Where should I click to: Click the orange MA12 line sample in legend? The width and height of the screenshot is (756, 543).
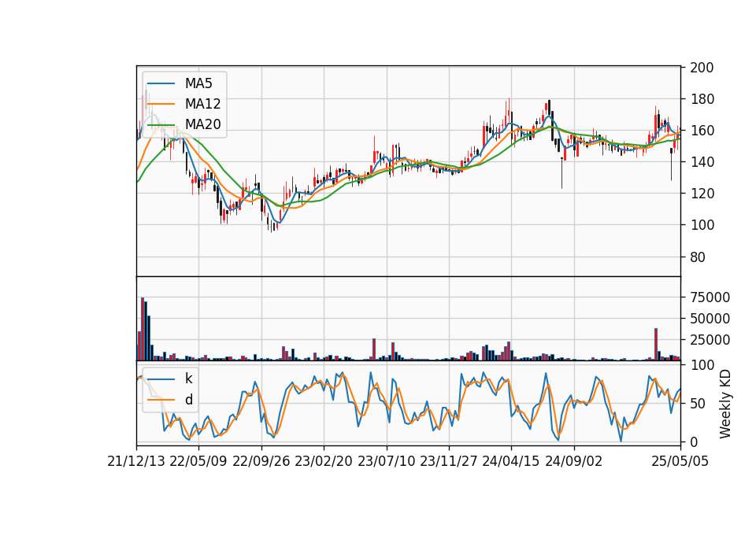coord(161,104)
